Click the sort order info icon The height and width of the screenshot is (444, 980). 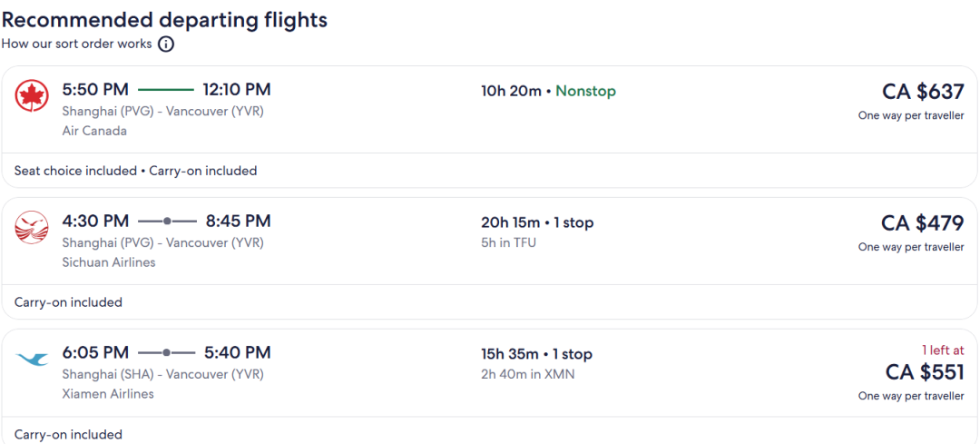pyautogui.click(x=166, y=44)
